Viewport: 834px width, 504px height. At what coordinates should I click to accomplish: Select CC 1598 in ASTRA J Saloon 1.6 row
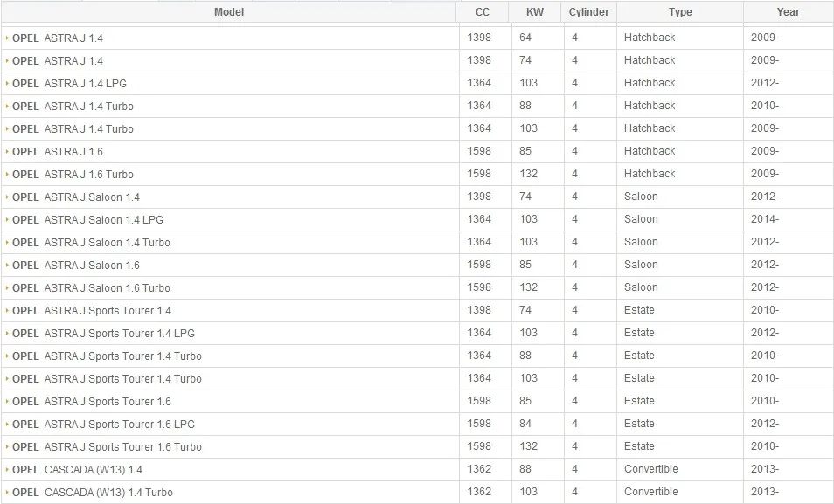click(479, 265)
